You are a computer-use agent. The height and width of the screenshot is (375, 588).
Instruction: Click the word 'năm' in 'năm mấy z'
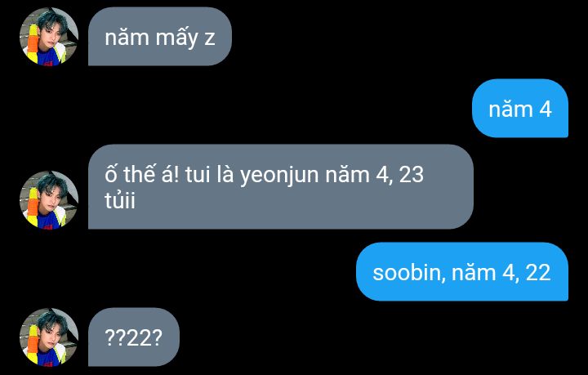pos(127,38)
